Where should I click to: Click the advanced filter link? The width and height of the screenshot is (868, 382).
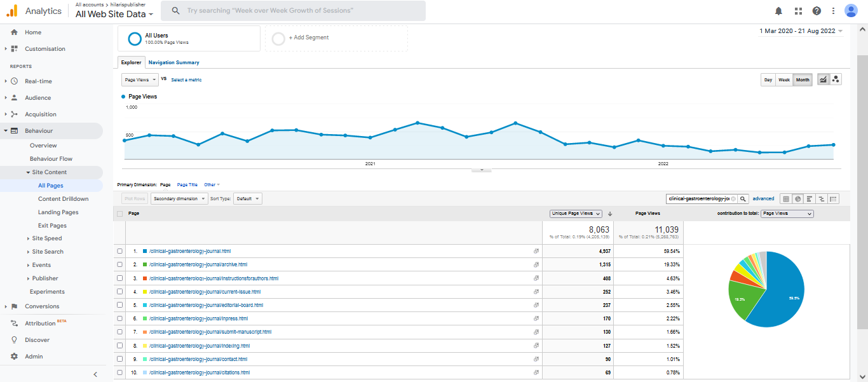[x=763, y=199]
